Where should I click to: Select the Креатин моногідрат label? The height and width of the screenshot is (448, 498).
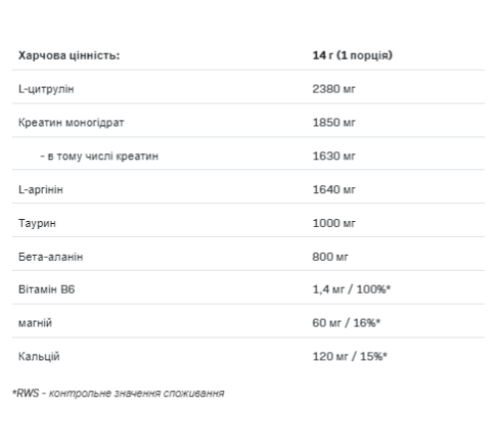pyautogui.click(x=71, y=122)
